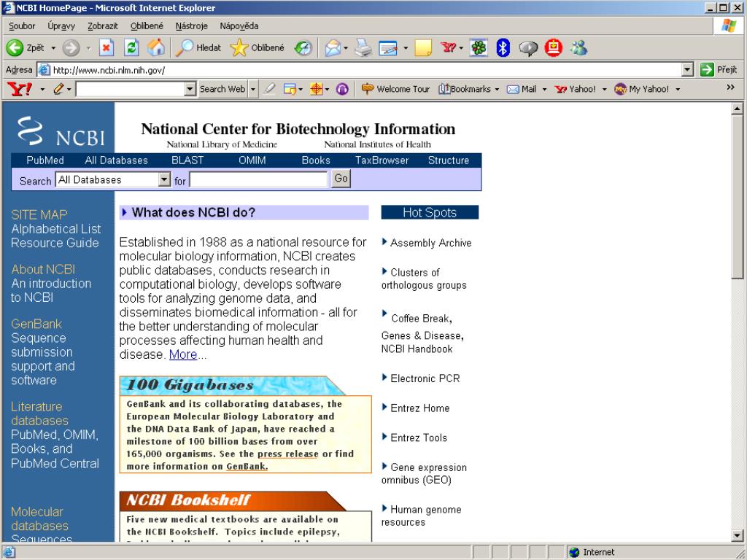Open the Yahoo search box dropdown
747x560 pixels.
point(190,89)
